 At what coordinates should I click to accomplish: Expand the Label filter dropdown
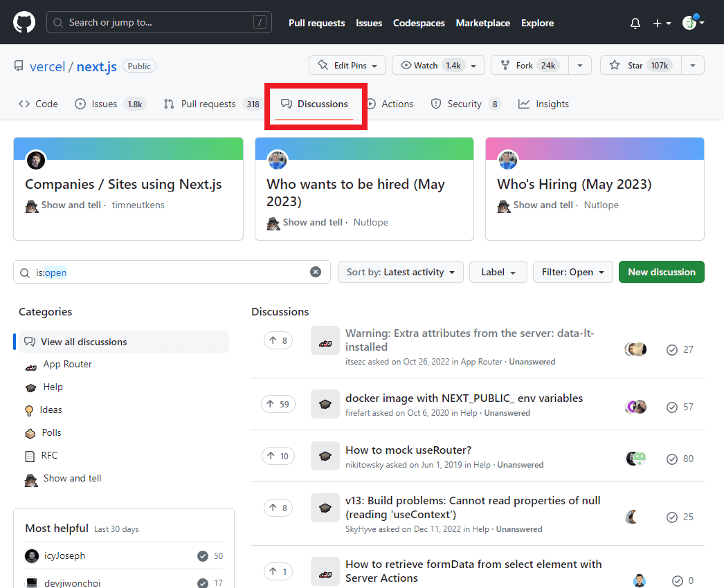point(498,272)
